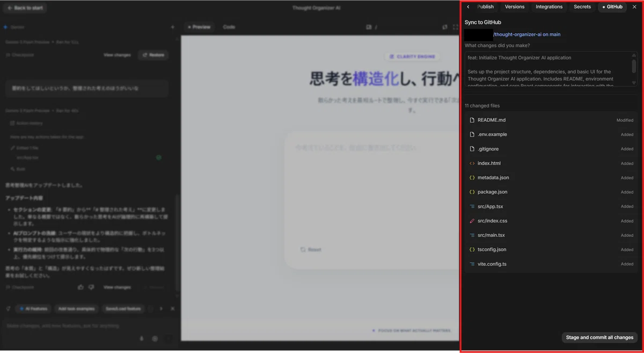Switch to the Code tab
This screenshot has width=644, height=353.
229,27
